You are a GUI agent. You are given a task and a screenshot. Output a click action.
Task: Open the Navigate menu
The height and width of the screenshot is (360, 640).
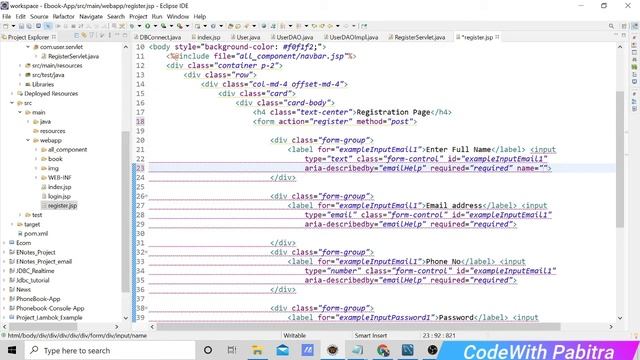pyautogui.click(x=91, y=16)
